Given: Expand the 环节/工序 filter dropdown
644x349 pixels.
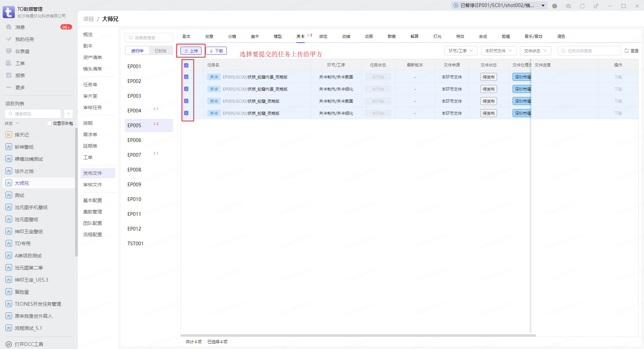Looking at the screenshot, I should click(x=461, y=51).
